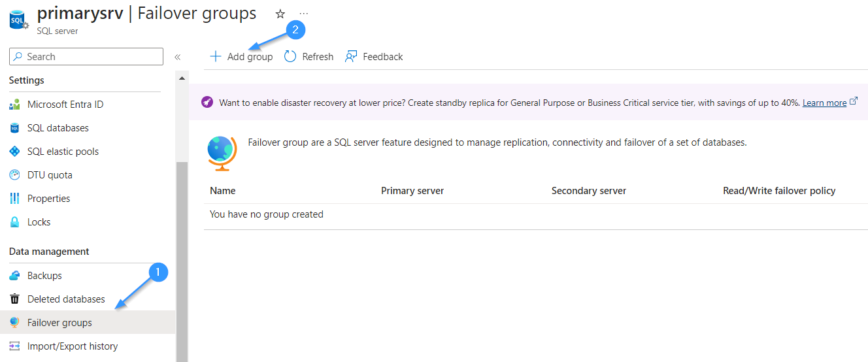Image resolution: width=868 pixels, height=362 pixels.
Task: Click Primary server column header
Action: pyautogui.click(x=412, y=191)
